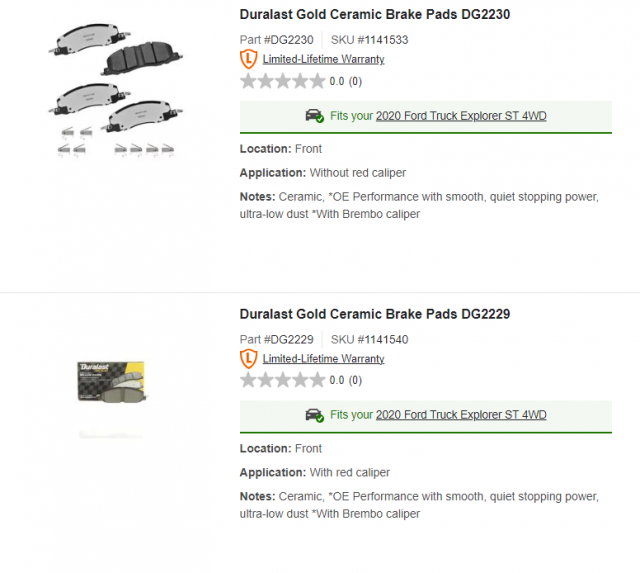Click the first rating star for DG2229
640x573 pixels.
(x=248, y=380)
